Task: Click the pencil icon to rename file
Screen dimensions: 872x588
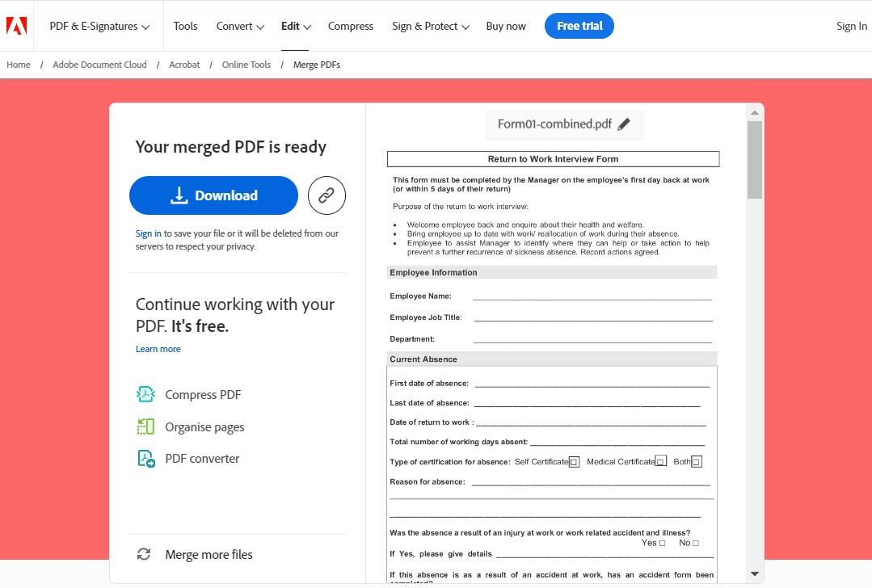Action: (x=624, y=124)
